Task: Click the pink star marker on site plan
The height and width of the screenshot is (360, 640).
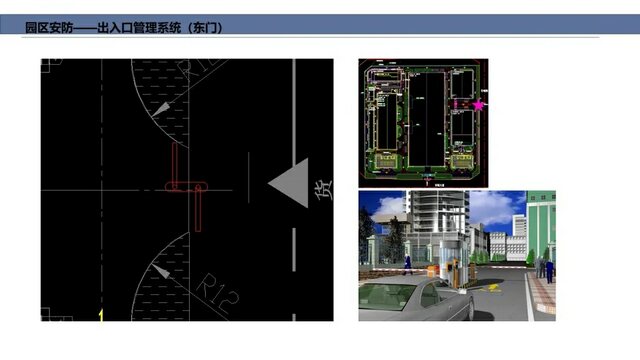Action: (x=478, y=106)
